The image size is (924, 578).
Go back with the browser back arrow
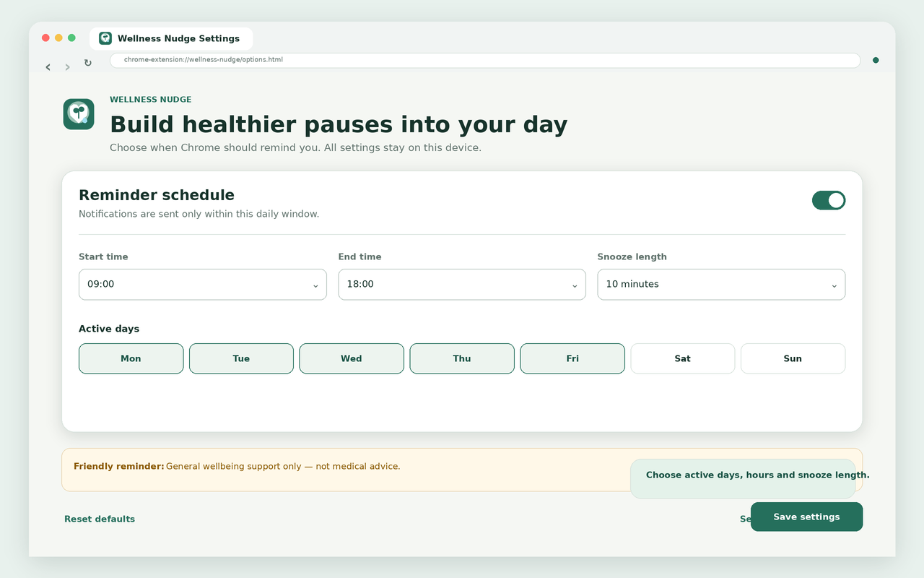(x=48, y=67)
